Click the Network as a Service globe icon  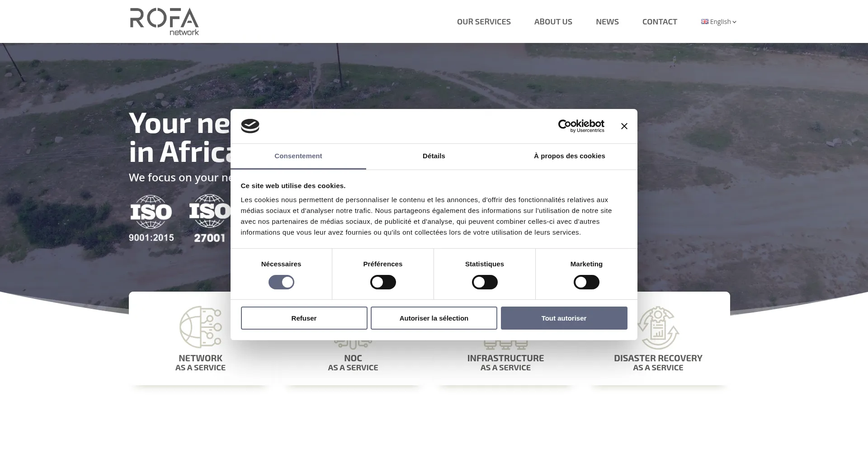200,327
